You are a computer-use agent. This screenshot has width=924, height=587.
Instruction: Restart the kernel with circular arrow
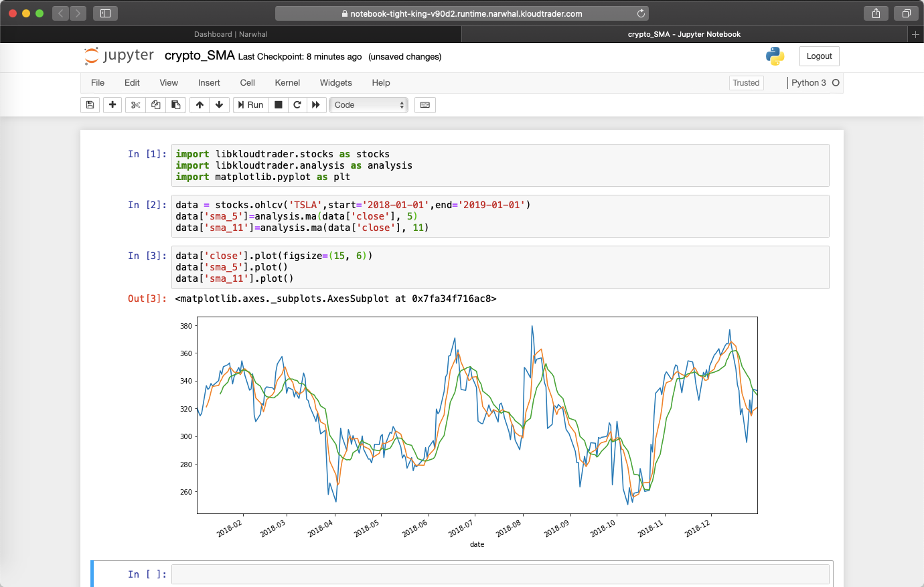coord(297,105)
